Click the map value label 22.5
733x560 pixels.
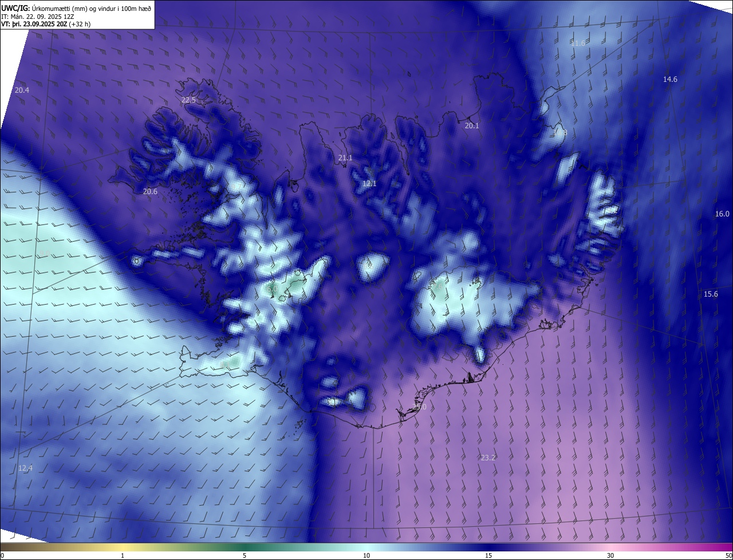tap(188, 100)
